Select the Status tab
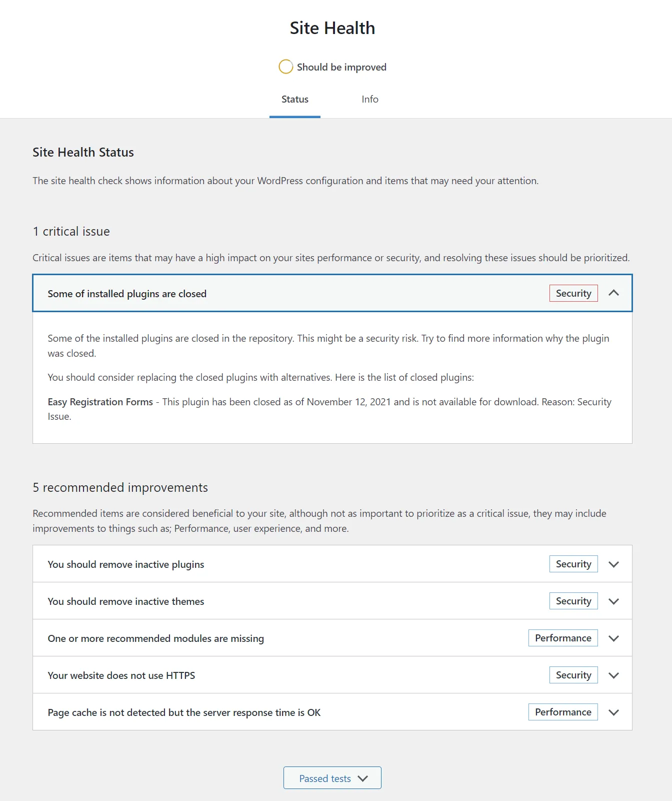This screenshot has width=672, height=801. point(295,99)
